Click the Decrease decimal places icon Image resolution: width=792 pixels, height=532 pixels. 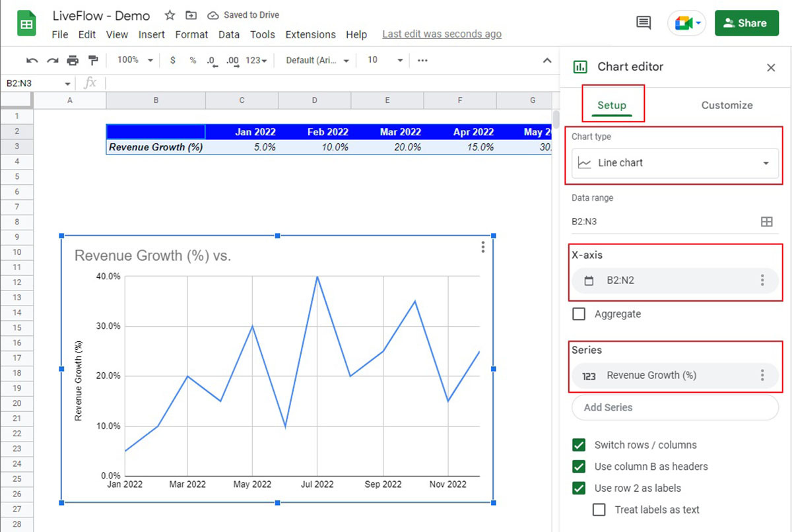211,60
